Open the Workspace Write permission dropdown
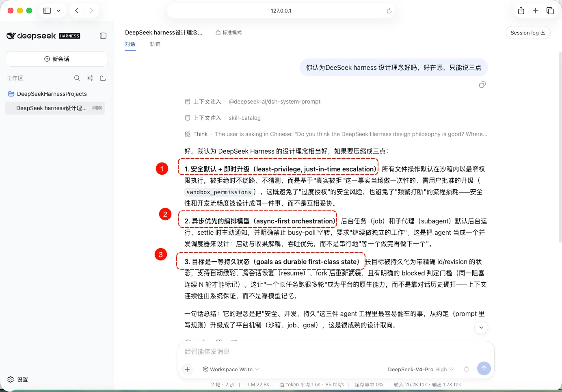This screenshot has width=562, height=392. point(231,369)
